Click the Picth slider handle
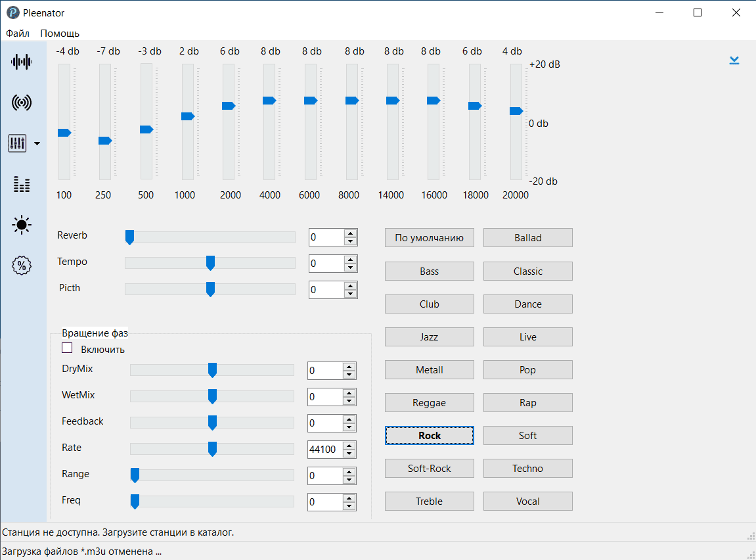The width and height of the screenshot is (756, 560). 210,289
